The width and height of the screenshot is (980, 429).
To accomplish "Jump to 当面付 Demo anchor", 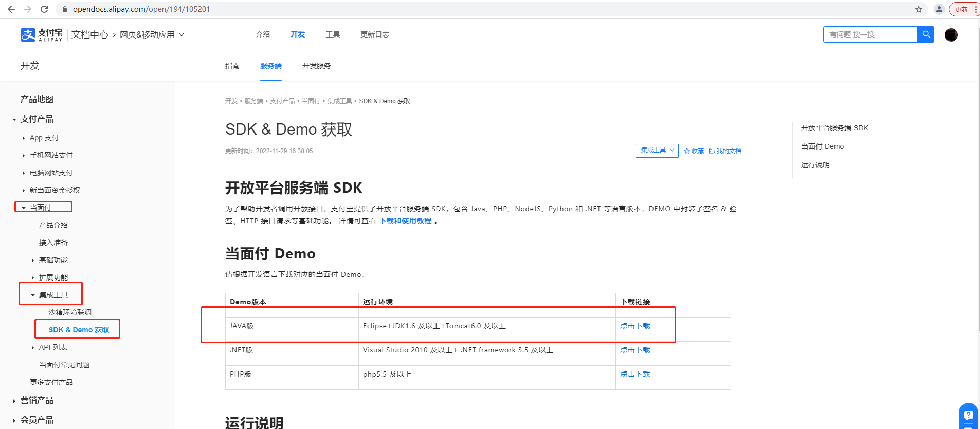I will 822,146.
